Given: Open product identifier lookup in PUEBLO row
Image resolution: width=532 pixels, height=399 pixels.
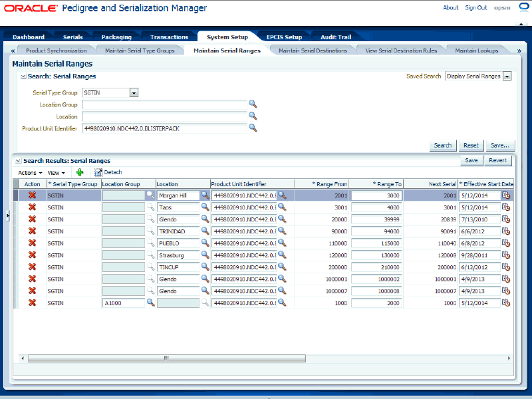Looking at the screenshot, I should pos(282,243).
